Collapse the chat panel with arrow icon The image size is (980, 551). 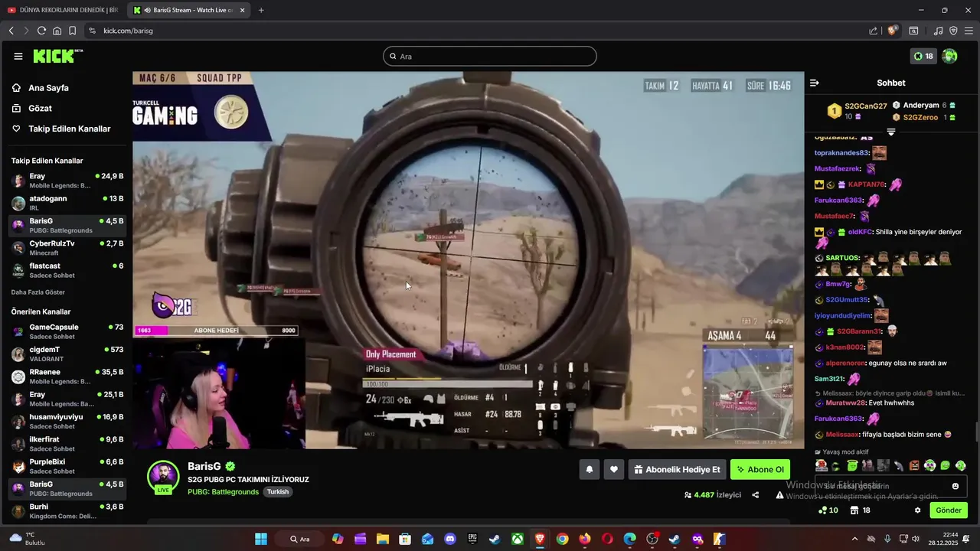[815, 83]
